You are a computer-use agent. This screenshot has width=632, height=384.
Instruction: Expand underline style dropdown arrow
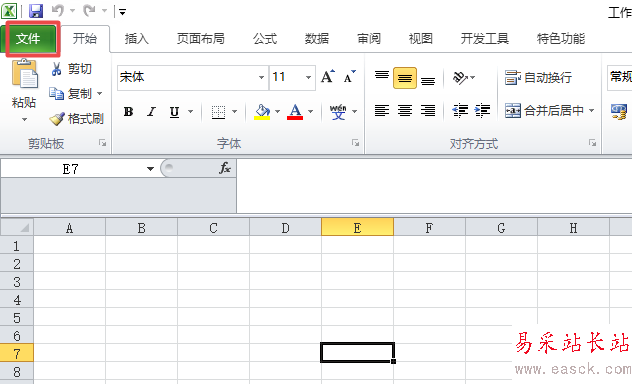pos(191,112)
